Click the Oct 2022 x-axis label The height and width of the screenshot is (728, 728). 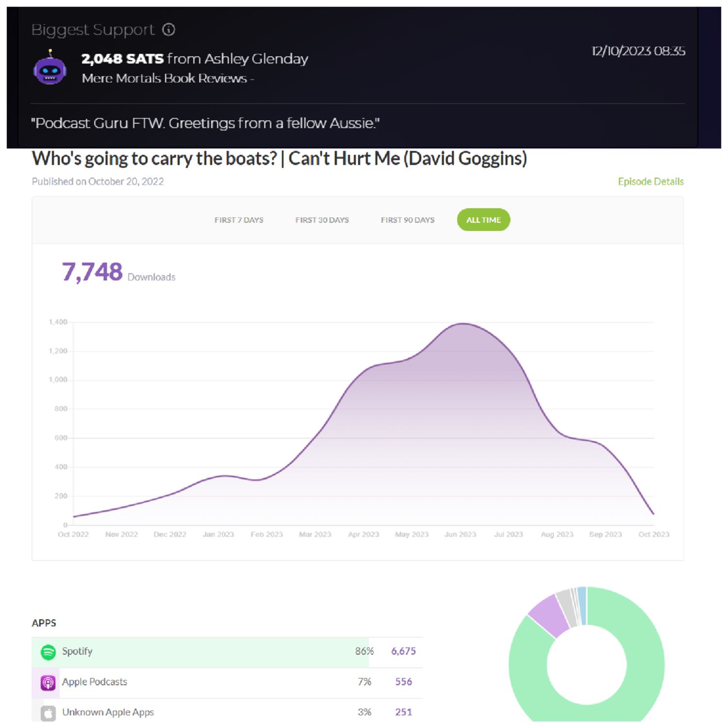coord(73,534)
